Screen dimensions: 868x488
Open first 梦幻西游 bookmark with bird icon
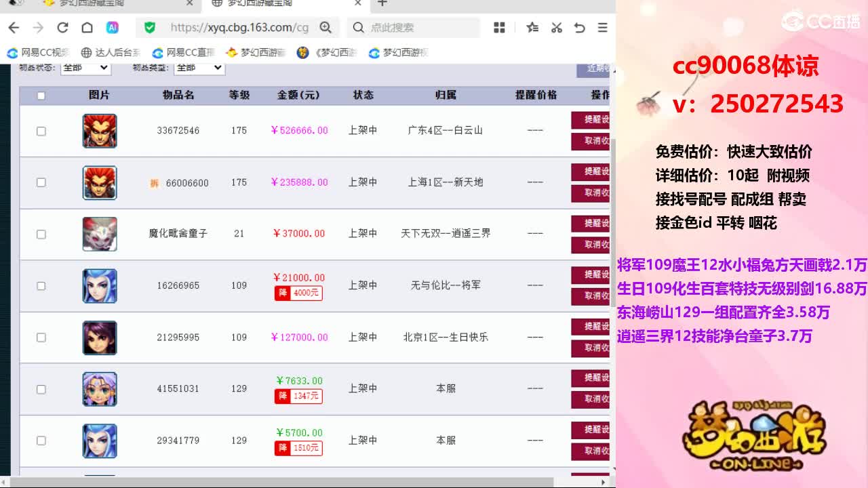pyautogui.click(x=256, y=52)
